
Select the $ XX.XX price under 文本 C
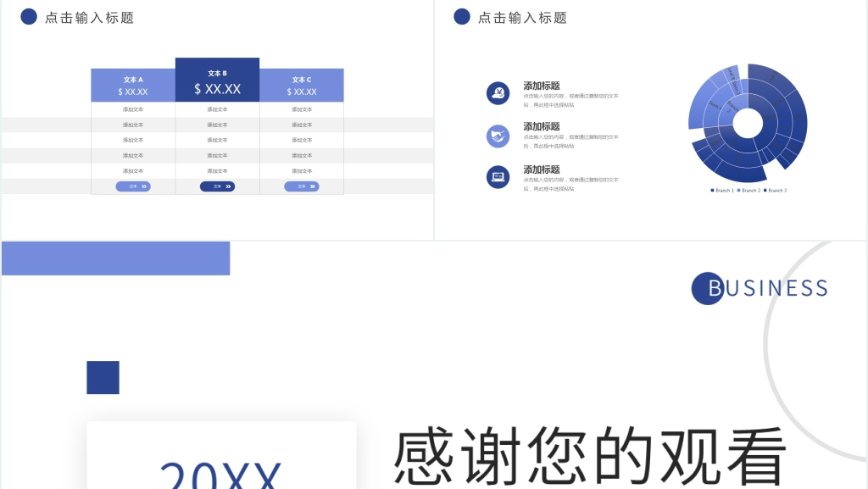(302, 92)
